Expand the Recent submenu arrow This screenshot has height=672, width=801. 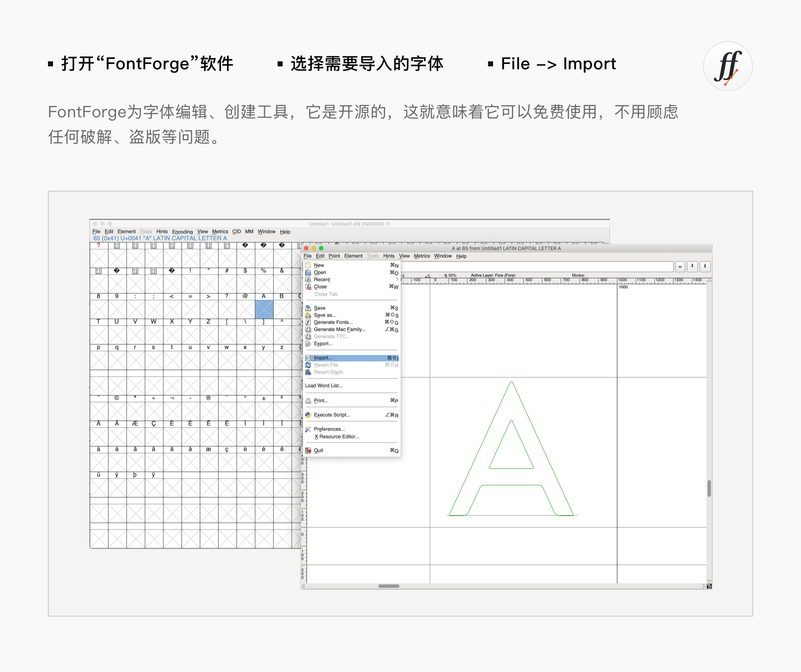pyautogui.click(x=397, y=279)
